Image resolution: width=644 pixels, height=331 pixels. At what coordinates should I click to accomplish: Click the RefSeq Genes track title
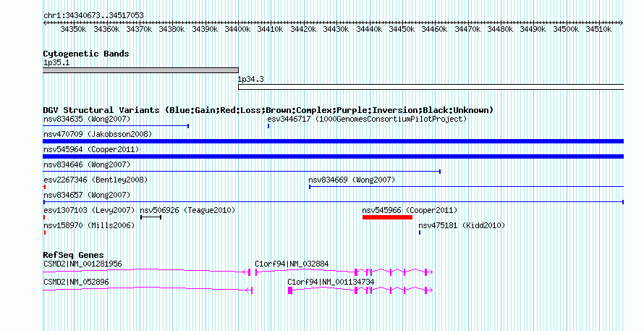pos(74,256)
